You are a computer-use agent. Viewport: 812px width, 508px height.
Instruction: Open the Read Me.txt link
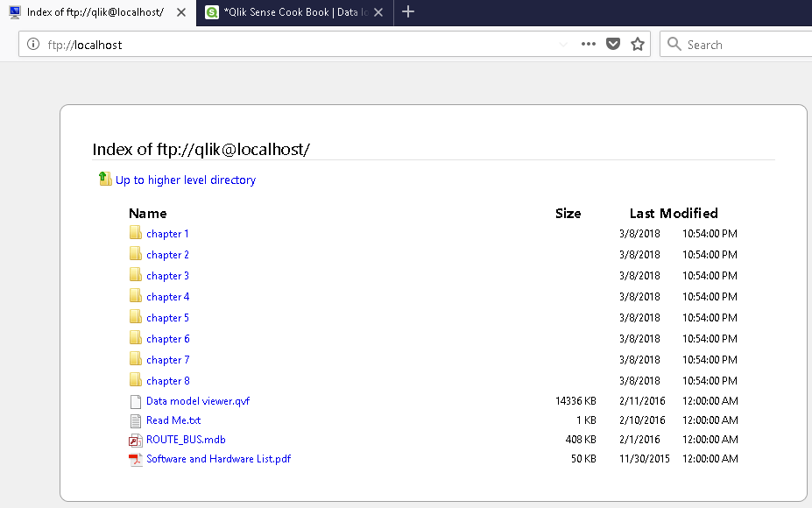coord(173,420)
